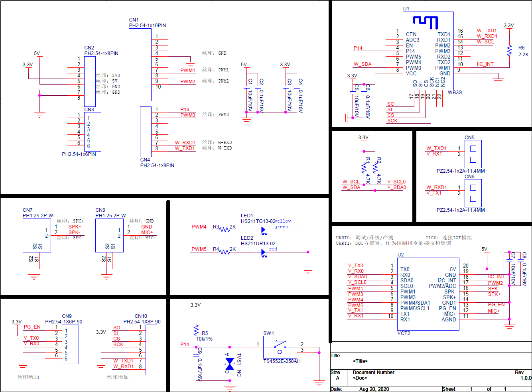Click the VCT2 part label
The width and height of the screenshot is (532, 392).
click(404, 333)
